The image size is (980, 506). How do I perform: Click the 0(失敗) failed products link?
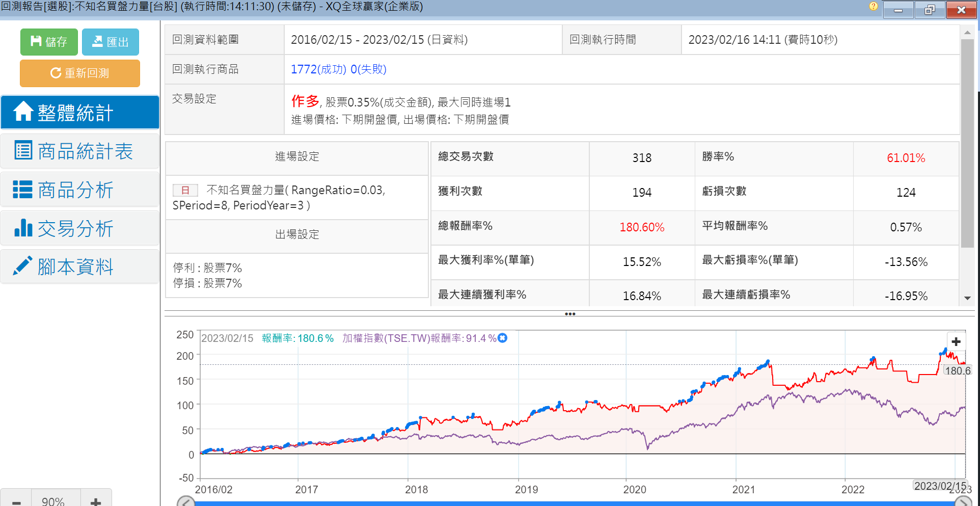368,69
